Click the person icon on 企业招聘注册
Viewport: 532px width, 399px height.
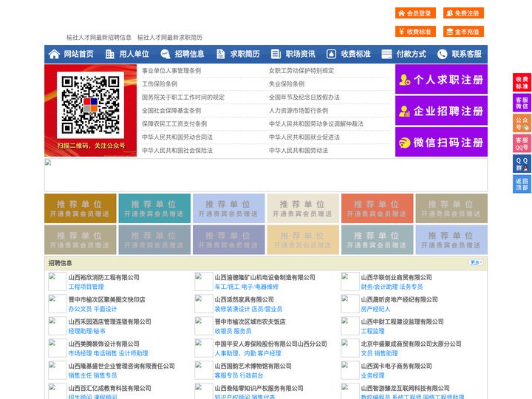[x=404, y=111]
